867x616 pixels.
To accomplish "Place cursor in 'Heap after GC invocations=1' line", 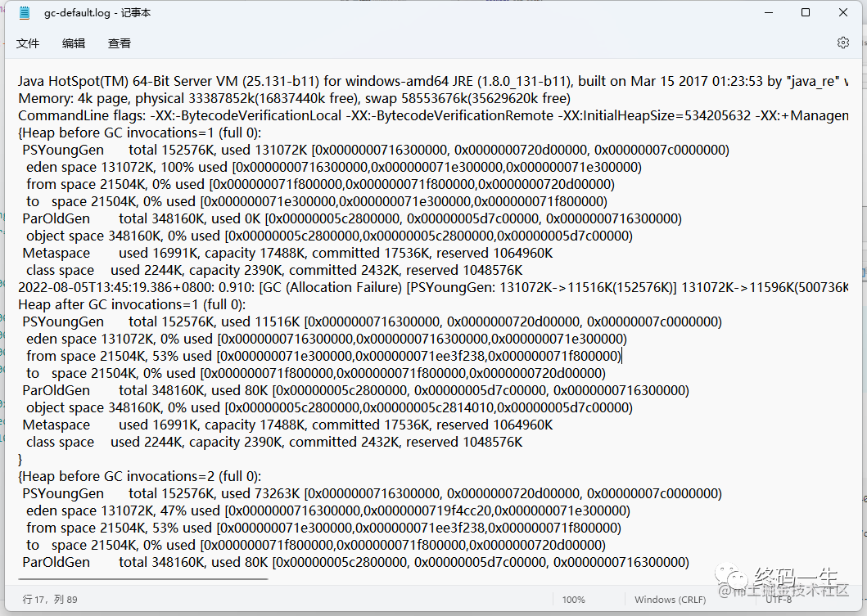I will [x=132, y=304].
